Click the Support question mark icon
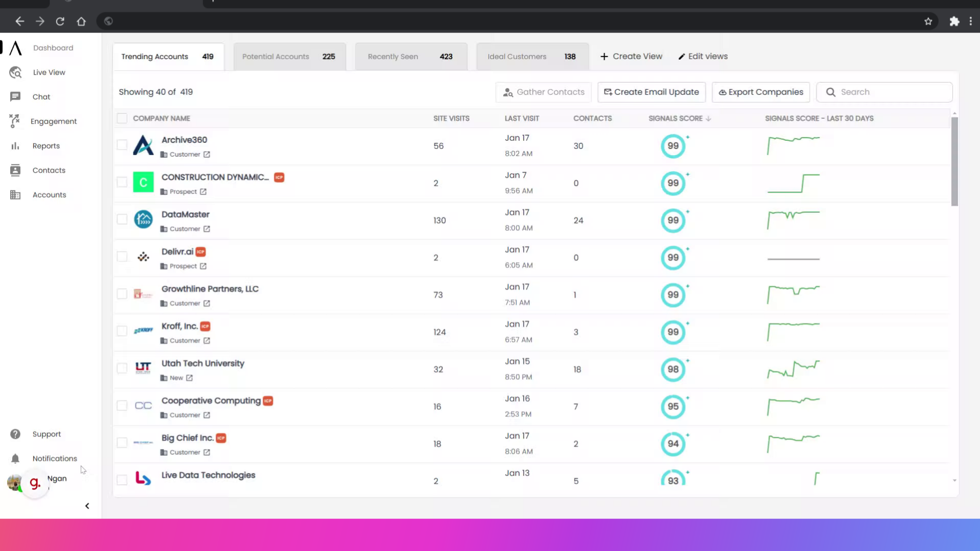 [x=15, y=434]
